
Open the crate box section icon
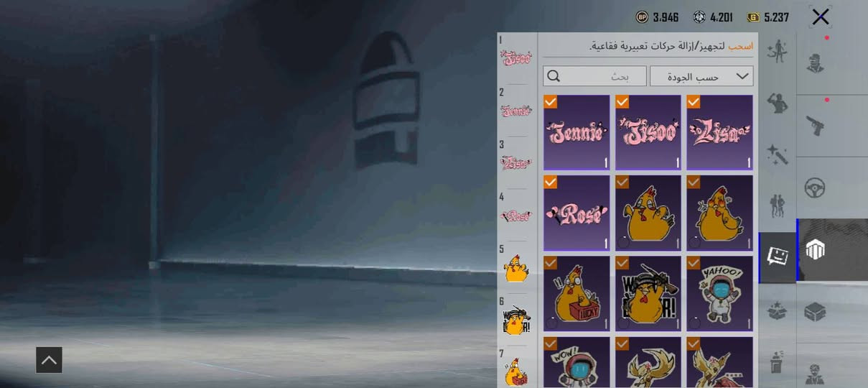point(815,312)
